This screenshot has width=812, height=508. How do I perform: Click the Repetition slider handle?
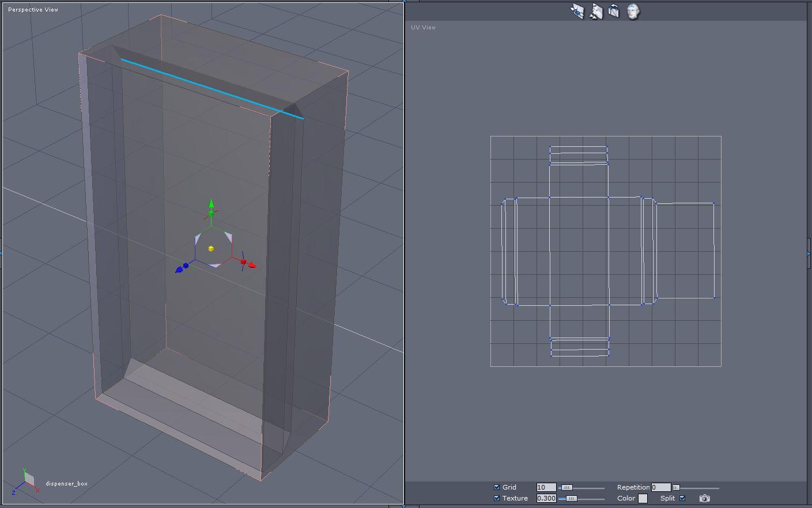pyautogui.click(x=676, y=488)
